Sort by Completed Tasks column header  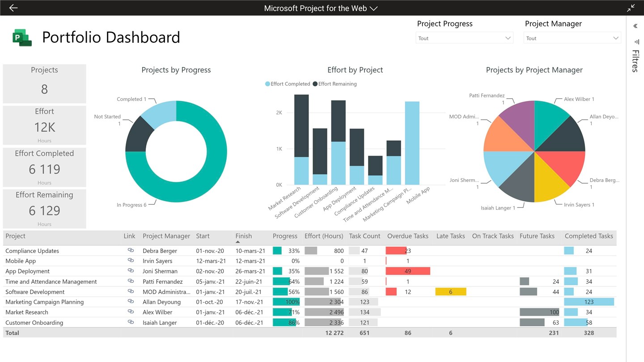589,236
